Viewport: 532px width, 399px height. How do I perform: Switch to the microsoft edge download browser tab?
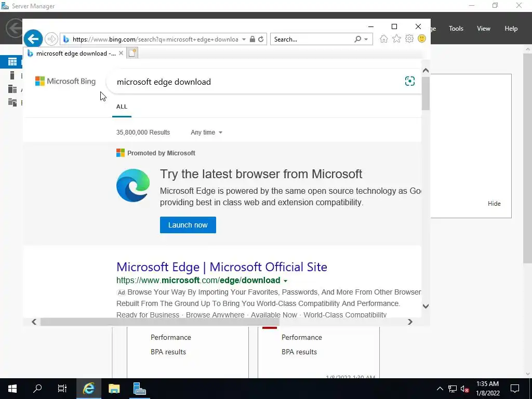76,54
